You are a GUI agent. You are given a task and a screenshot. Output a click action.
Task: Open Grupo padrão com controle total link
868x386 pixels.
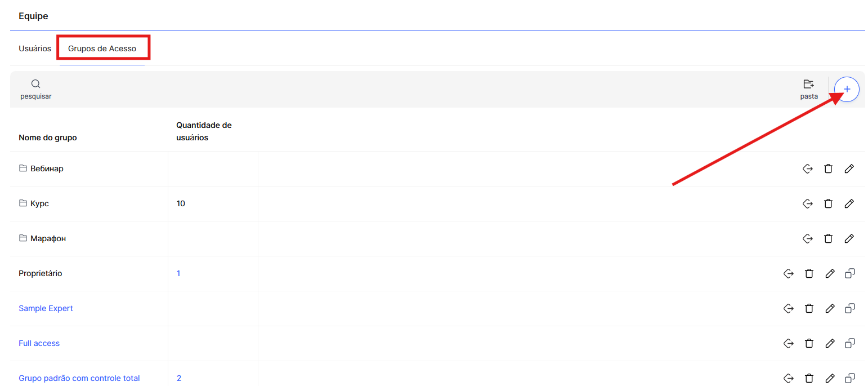point(79,378)
